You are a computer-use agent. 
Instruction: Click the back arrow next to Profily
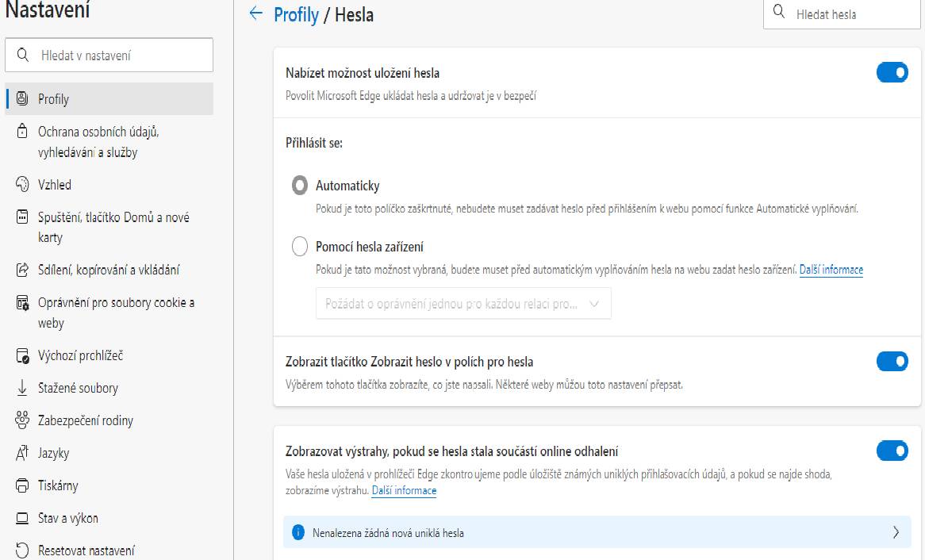pos(255,13)
